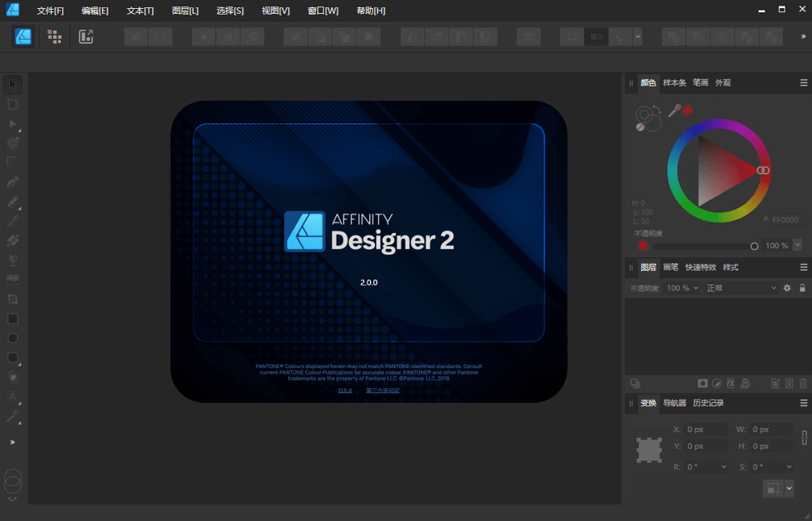This screenshot has height=521, width=812.
Task: Select the Pen tool
Action: pos(12,181)
